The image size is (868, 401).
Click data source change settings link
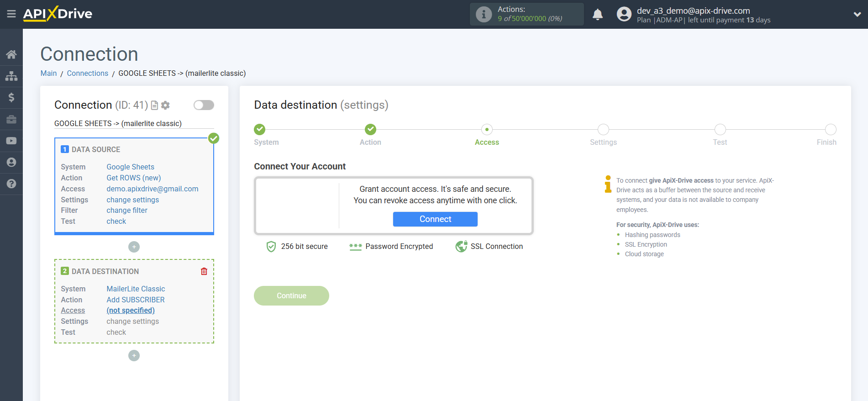tap(133, 200)
